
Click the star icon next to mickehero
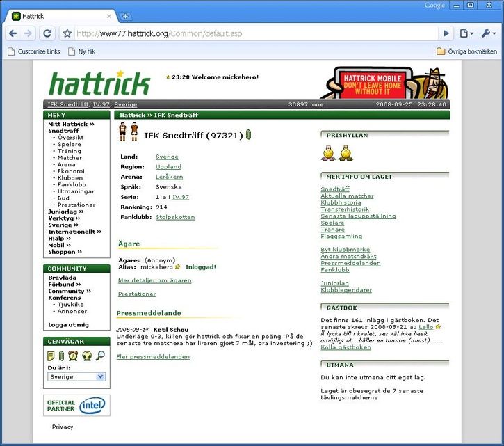pos(178,266)
